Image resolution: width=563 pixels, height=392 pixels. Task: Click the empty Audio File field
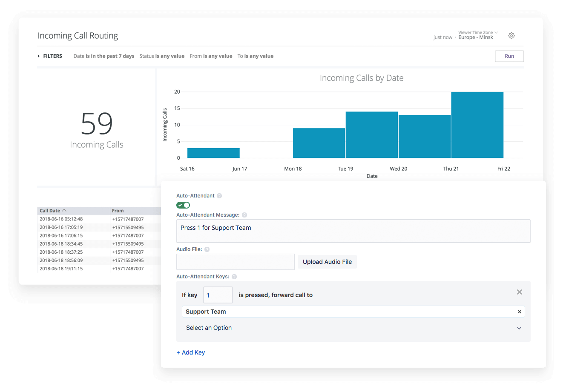coord(235,262)
